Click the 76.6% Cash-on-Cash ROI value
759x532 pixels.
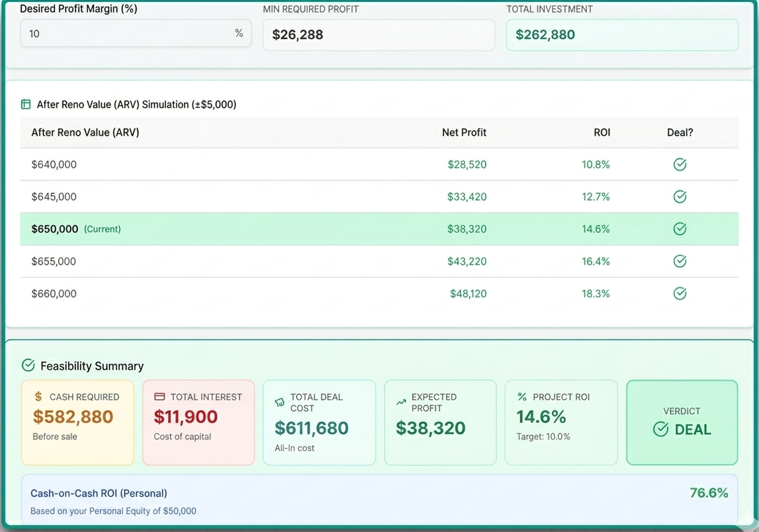709,493
